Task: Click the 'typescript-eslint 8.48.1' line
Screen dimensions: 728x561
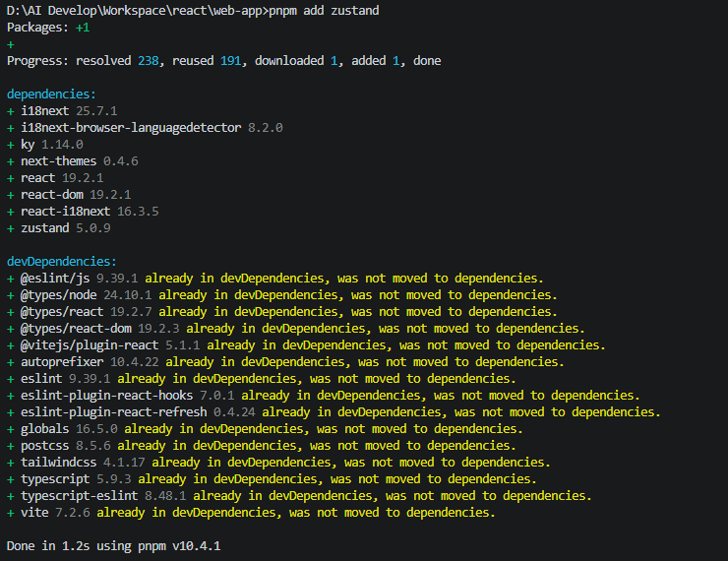Action: tap(299, 495)
